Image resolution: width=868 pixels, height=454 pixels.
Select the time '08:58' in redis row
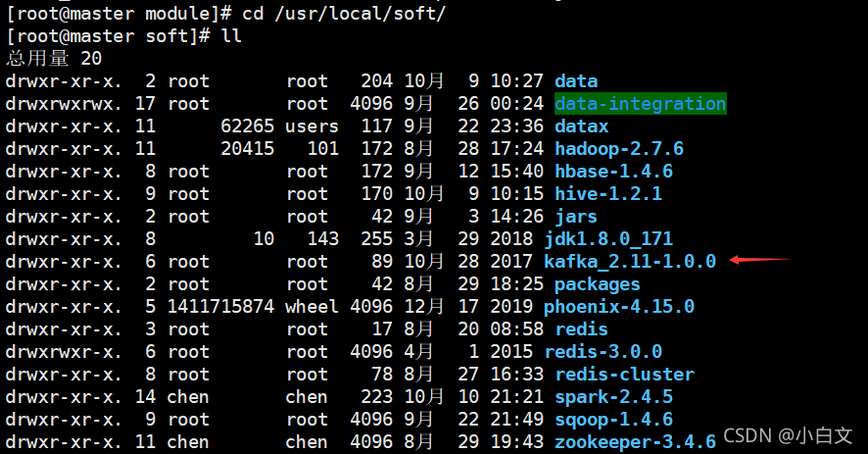(x=517, y=329)
